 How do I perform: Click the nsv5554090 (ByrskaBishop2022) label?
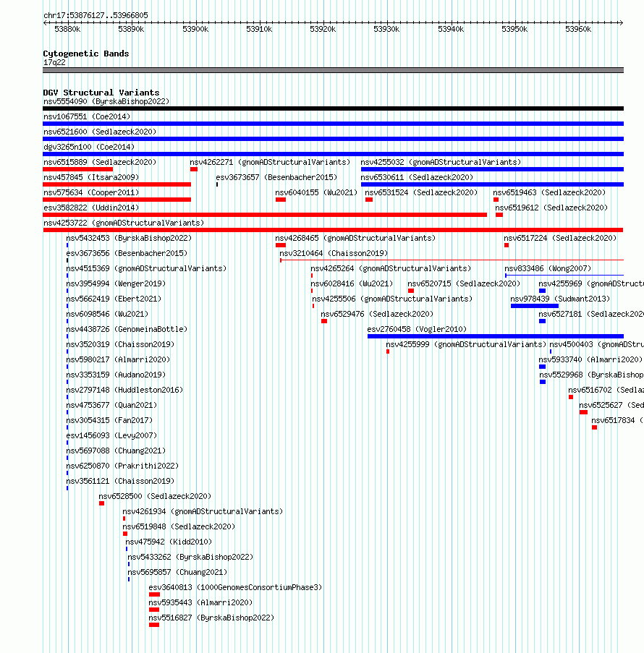coord(106,101)
